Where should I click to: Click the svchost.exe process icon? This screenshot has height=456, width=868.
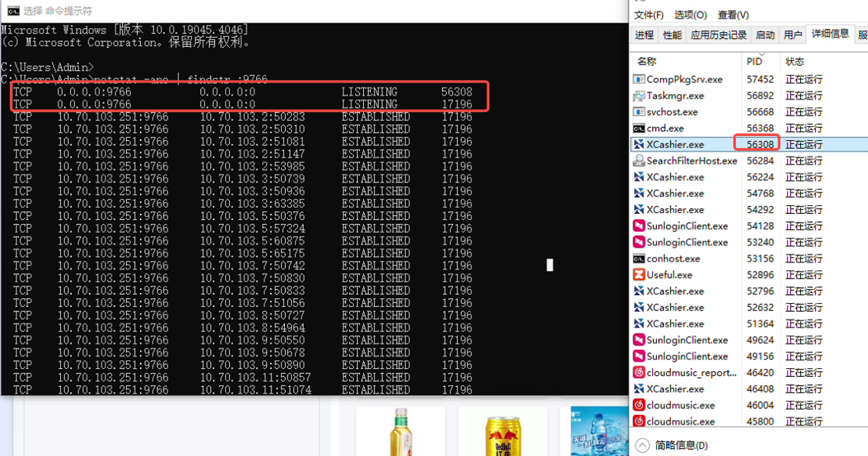pos(639,112)
